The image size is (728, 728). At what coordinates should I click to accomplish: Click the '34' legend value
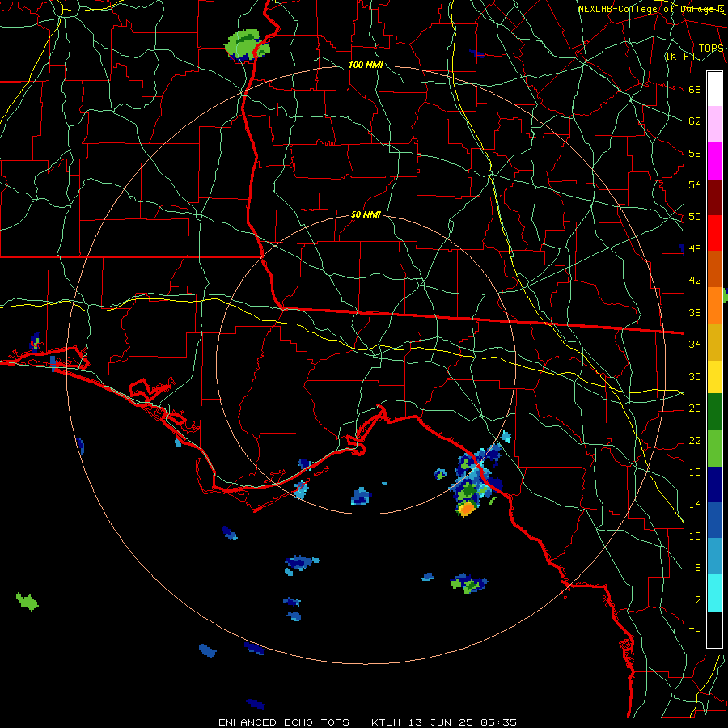[x=695, y=345]
